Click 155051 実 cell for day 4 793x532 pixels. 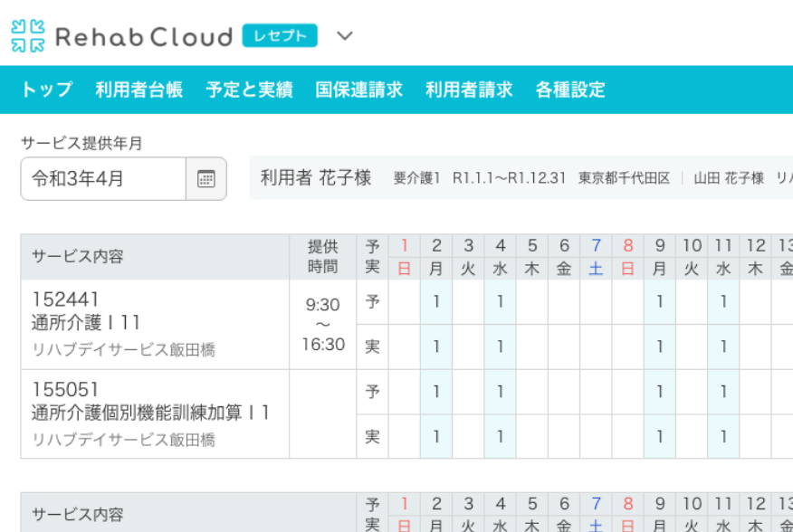click(501, 436)
